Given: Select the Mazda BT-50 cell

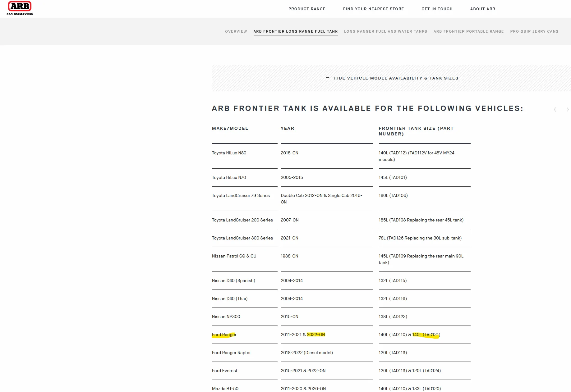Looking at the screenshot, I should (225, 389).
